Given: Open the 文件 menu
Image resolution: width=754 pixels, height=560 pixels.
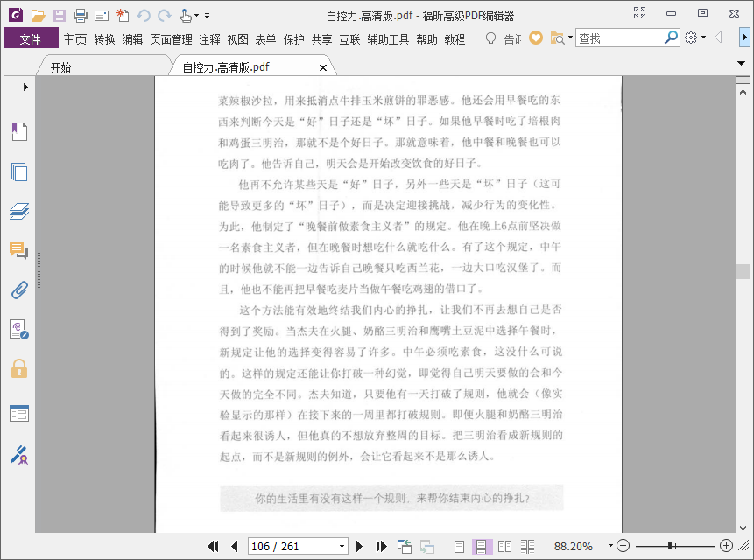Looking at the screenshot, I should point(31,38).
